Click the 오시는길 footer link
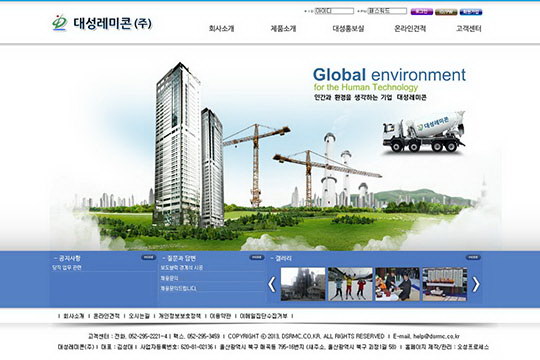 (139, 316)
